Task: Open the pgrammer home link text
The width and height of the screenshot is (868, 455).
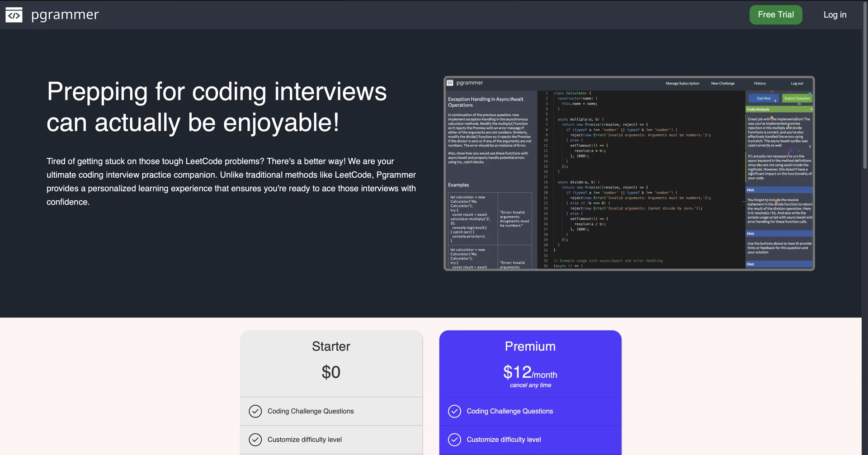Action: click(65, 15)
